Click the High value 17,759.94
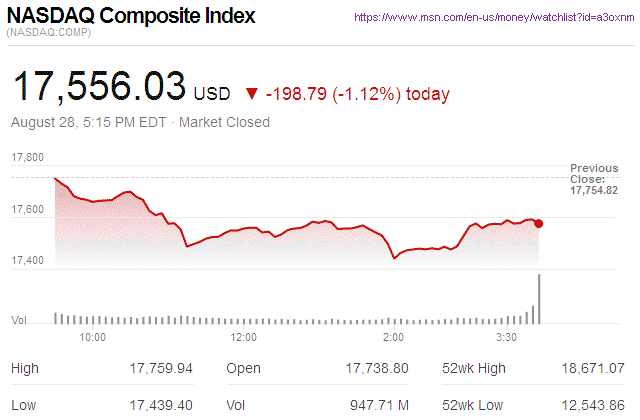 pyautogui.click(x=161, y=368)
